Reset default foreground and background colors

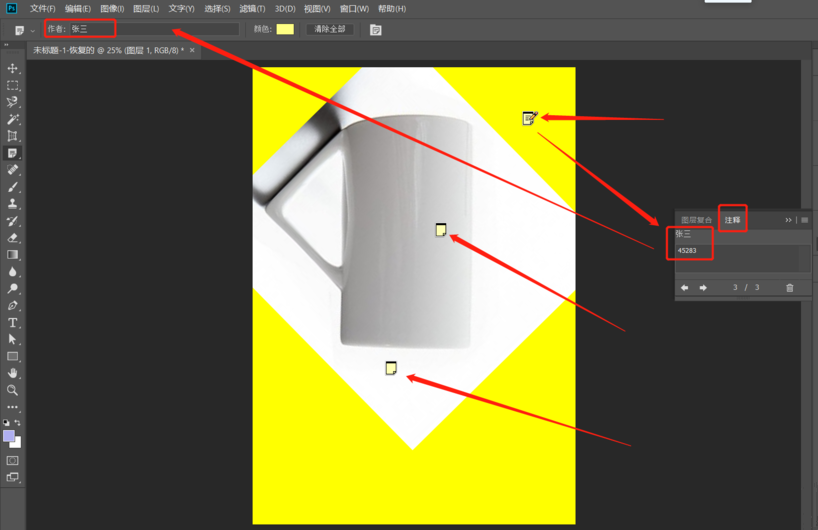(x=6, y=423)
